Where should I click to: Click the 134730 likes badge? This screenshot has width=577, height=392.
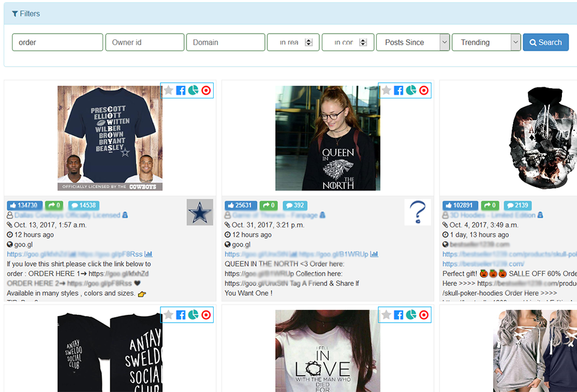pyautogui.click(x=25, y=205)
